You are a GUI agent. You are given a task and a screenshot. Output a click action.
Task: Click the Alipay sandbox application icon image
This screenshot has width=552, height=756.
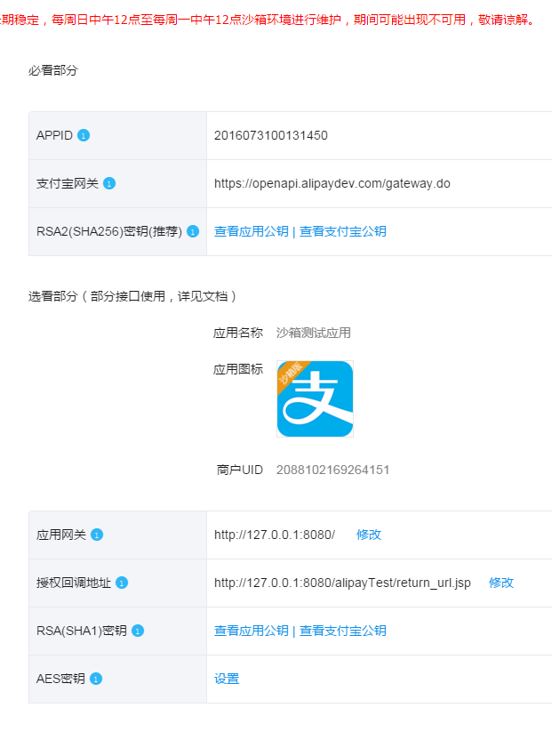[x=315, y=399]
